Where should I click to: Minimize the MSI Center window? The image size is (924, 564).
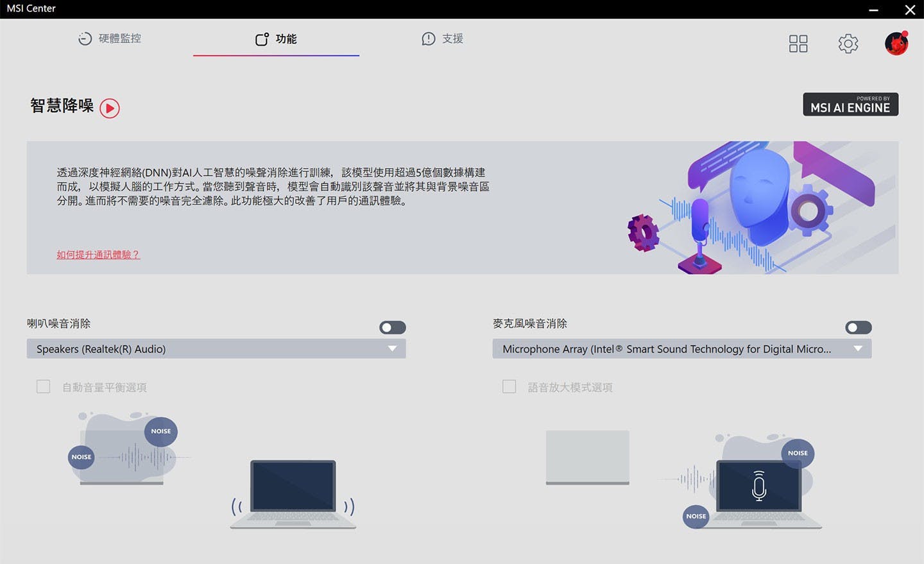pyautogui.click(x=873, y=10)
